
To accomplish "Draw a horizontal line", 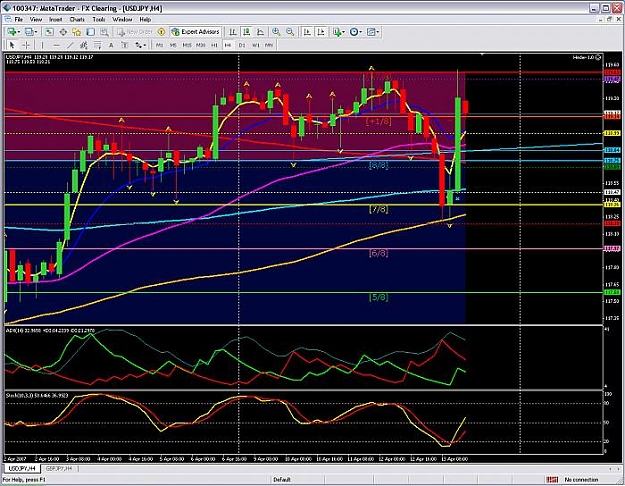I will point(56,45).
